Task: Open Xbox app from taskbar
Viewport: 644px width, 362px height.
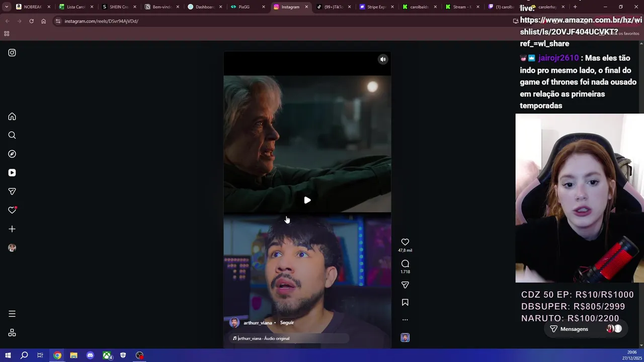Action: pos(107,355)
